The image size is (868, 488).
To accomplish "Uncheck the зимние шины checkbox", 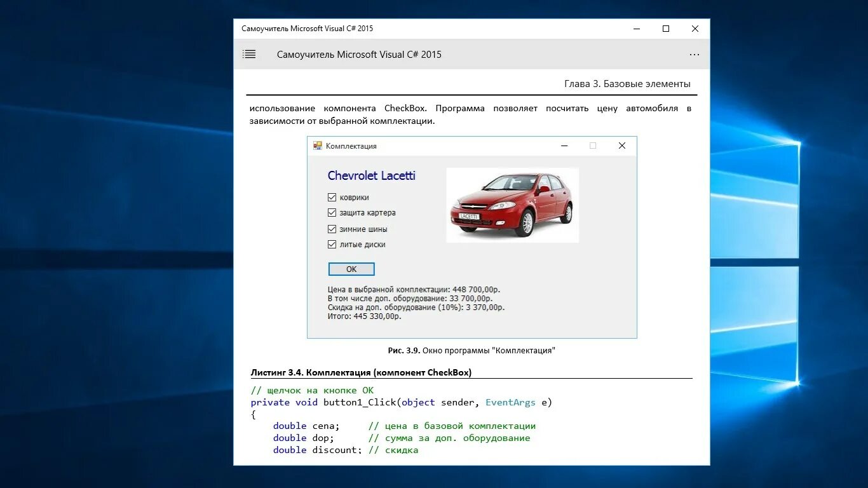I will click(332, 229).
